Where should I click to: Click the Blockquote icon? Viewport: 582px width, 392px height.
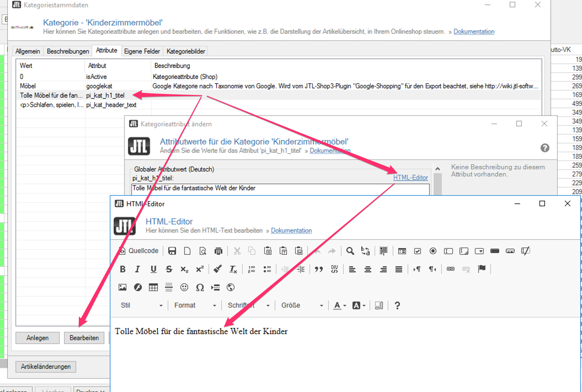(319, 269)
